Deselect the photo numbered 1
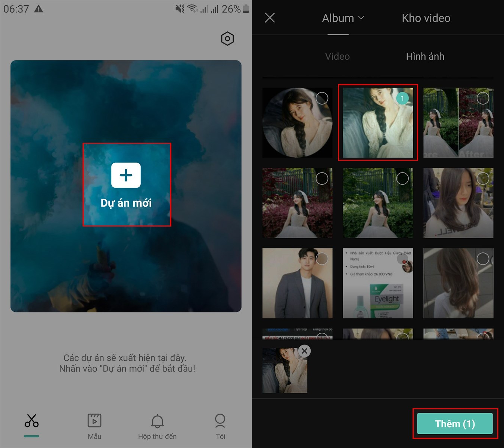This screenshot has width=504, height=448. (402, 98)
